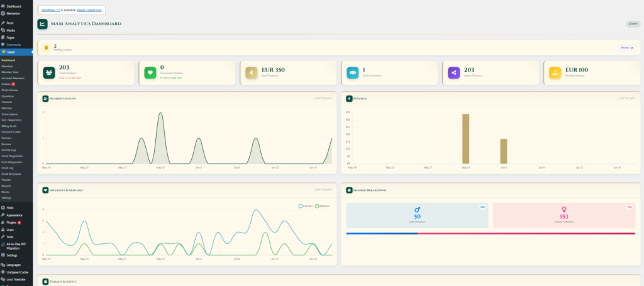Click the euro Total Revenue icon
Image resolution: width=644 pixels, height=286 pixels.
click(252, 73)
